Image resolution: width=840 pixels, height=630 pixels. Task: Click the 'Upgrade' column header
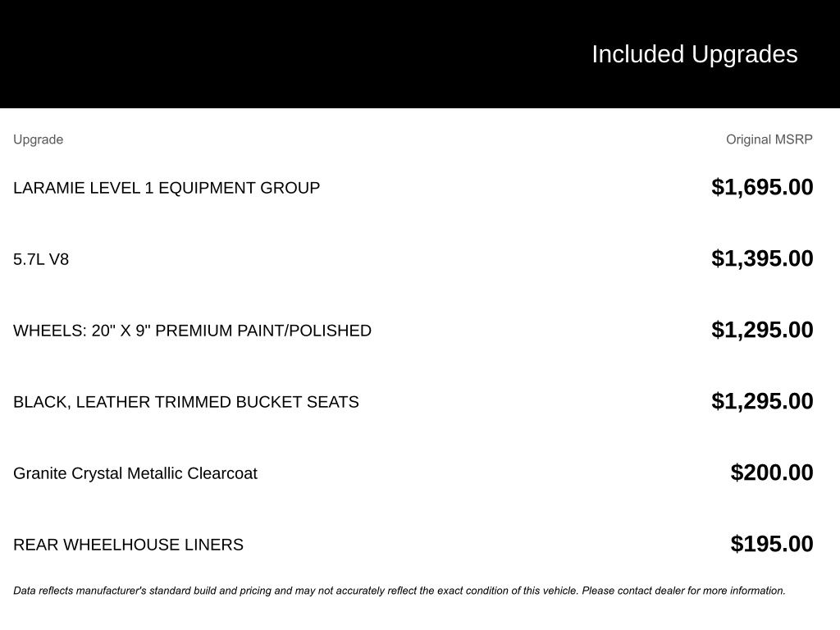point(38,139)
